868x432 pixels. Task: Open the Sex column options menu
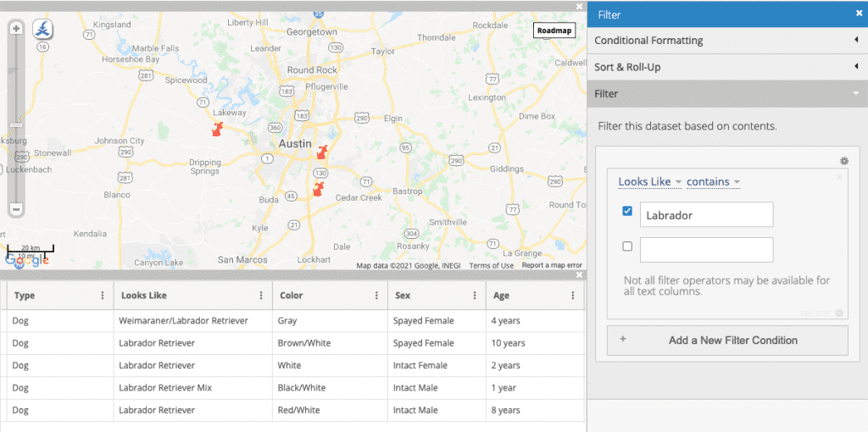point(473,296)
